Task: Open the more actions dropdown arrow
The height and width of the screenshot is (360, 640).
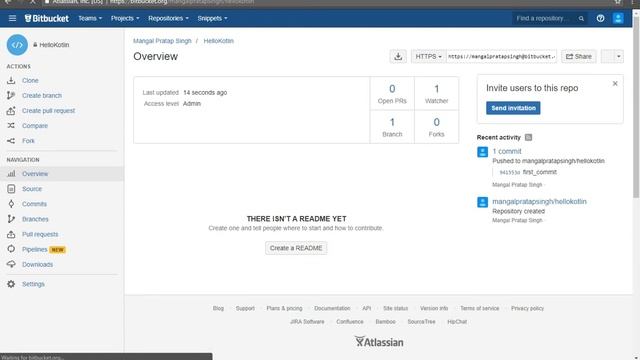Action: point(619,56)
